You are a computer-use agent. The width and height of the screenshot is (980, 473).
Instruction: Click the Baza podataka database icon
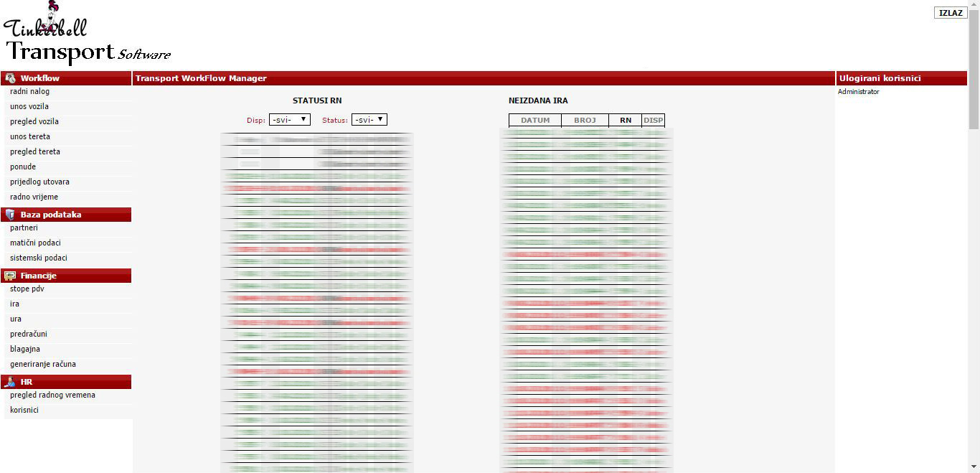10,215
